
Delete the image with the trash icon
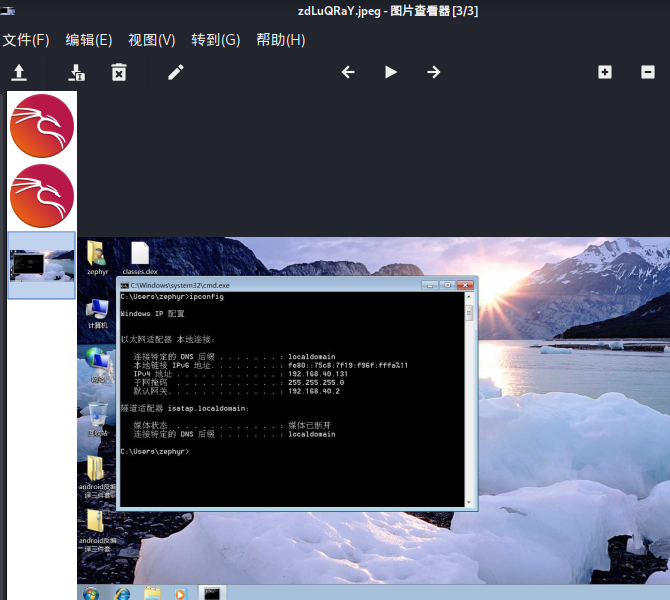(x=119, y=72)
